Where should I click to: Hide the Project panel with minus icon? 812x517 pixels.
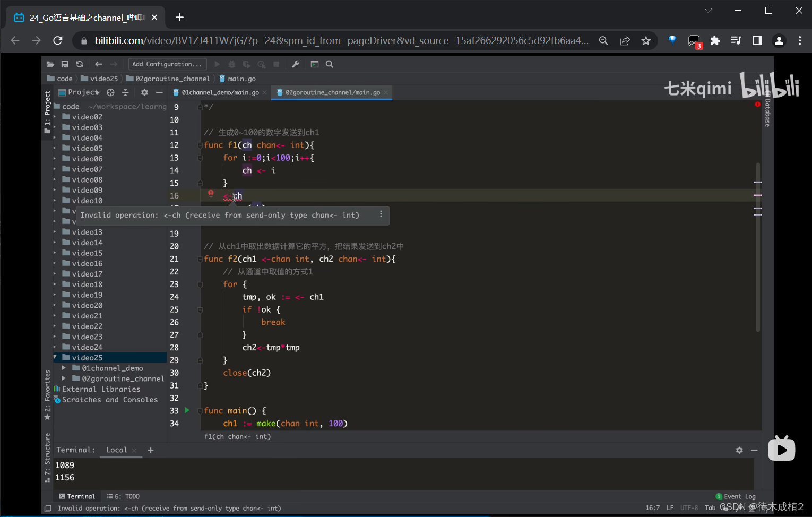point(159,92)
